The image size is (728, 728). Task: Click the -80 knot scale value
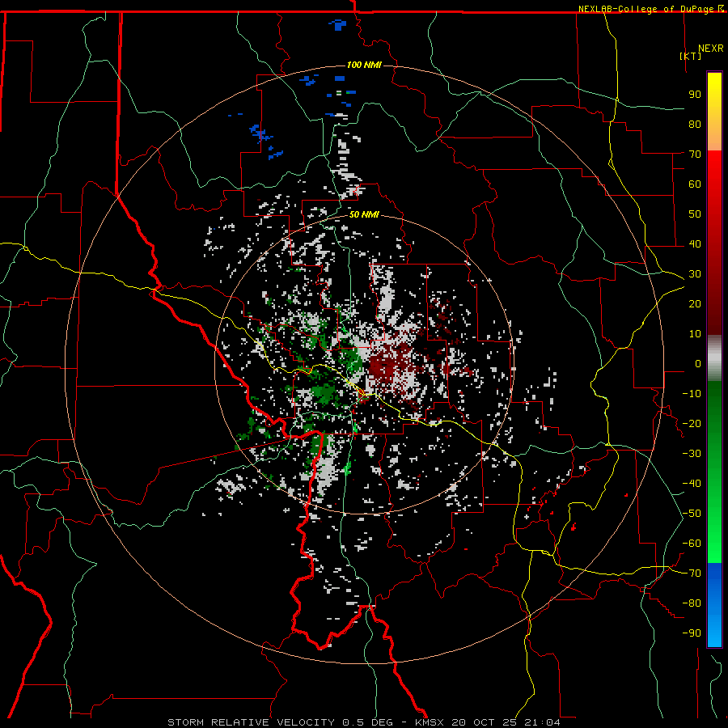[x=692, y=603]
